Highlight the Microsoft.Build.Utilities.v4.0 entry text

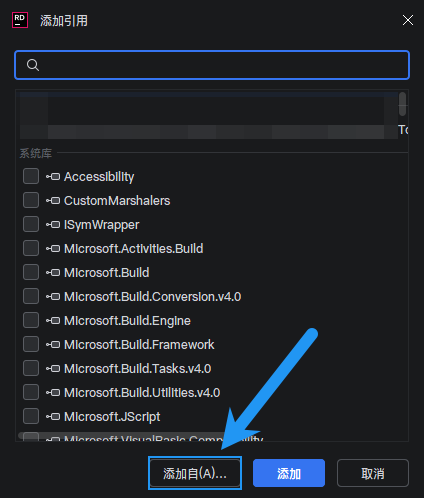click(x=142, y=393)
